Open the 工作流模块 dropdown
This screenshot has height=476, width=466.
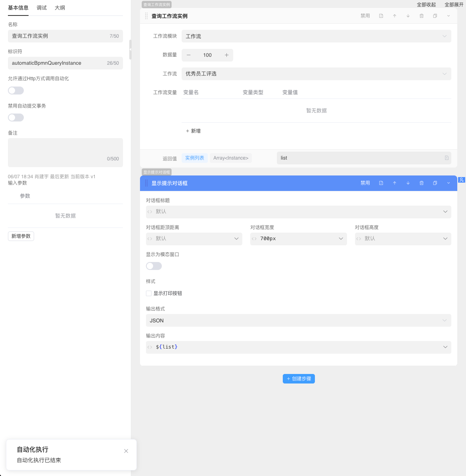pyautogui.click(x=316, y=36)
